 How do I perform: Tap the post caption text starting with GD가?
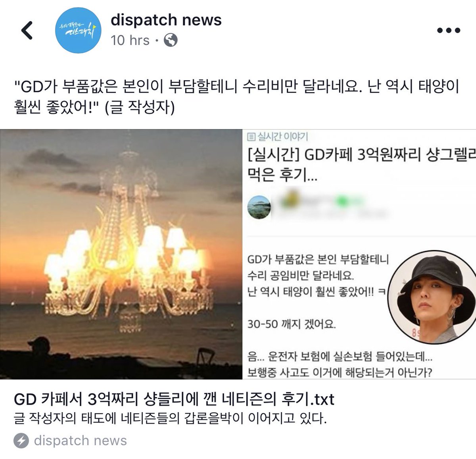[236, 96]
